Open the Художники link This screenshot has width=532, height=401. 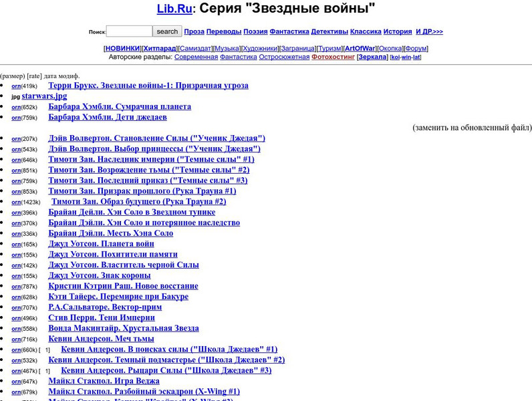click(260, 49)
